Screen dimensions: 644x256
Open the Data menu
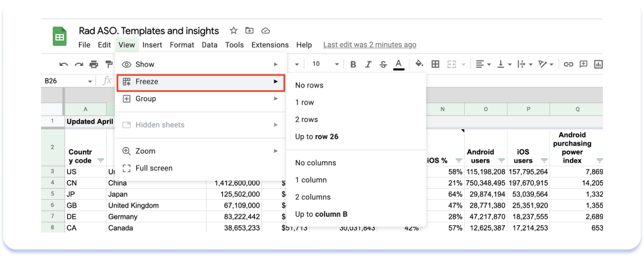(x=209, y=45)
